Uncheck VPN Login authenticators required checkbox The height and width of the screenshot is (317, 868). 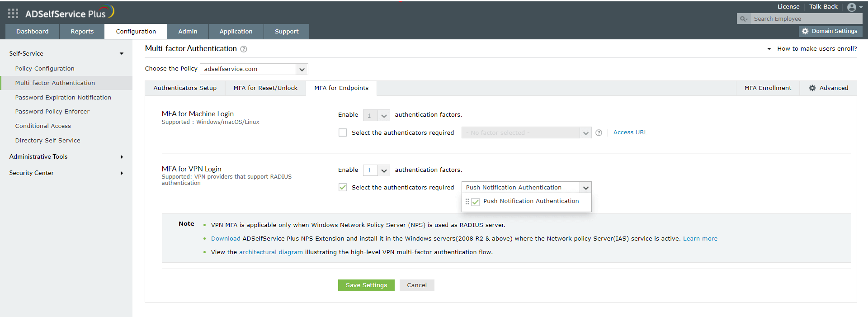[x=343, y=188]
